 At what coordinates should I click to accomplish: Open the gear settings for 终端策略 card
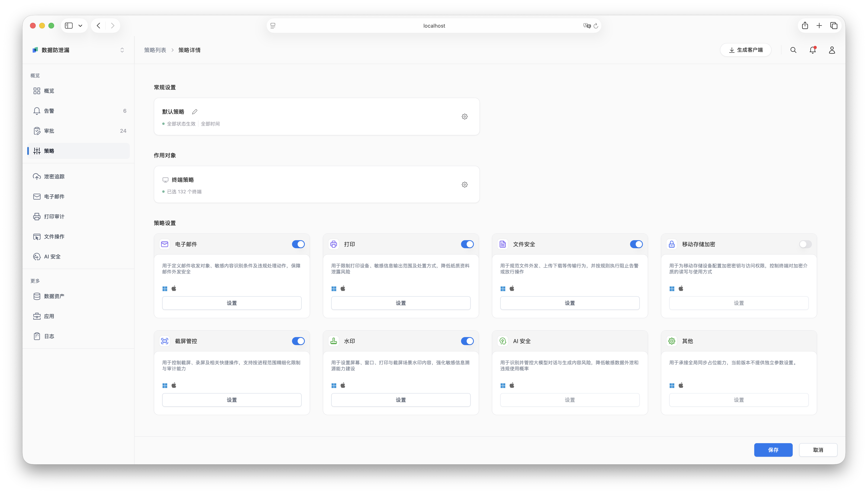[x=464, y=185]
